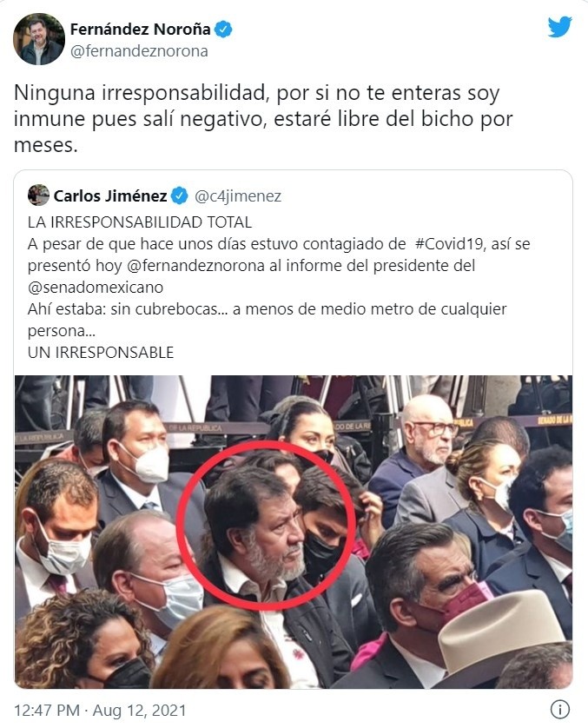
Task: Open the quoted tweet via LA IRRESPONSABILIDAD TOTAL
Action: [140, 222]
